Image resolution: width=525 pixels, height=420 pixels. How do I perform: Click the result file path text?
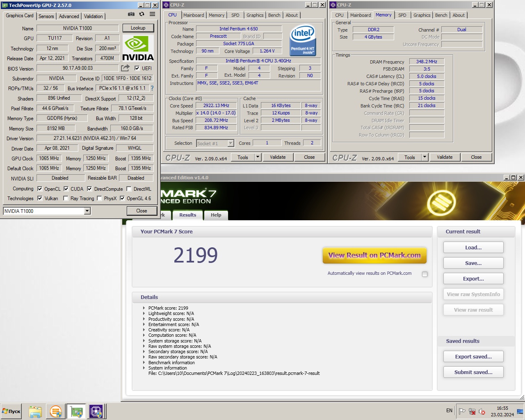click(x=234, y=373)
